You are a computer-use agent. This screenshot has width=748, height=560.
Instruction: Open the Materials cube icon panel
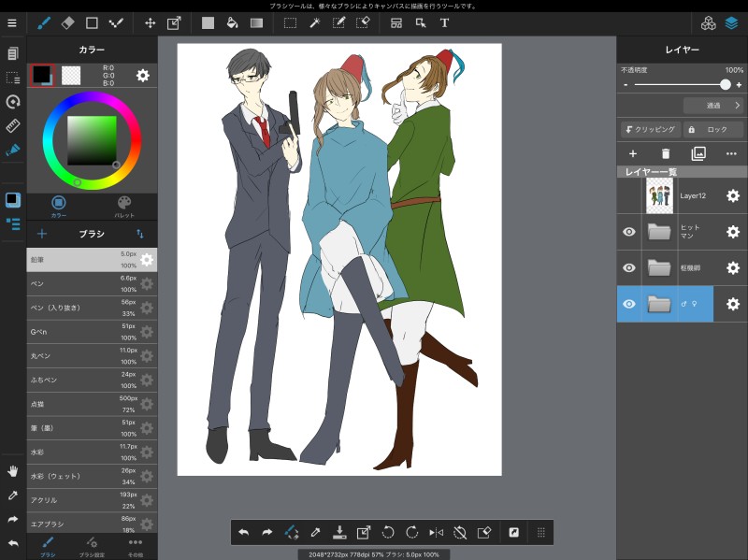(708, 22)
